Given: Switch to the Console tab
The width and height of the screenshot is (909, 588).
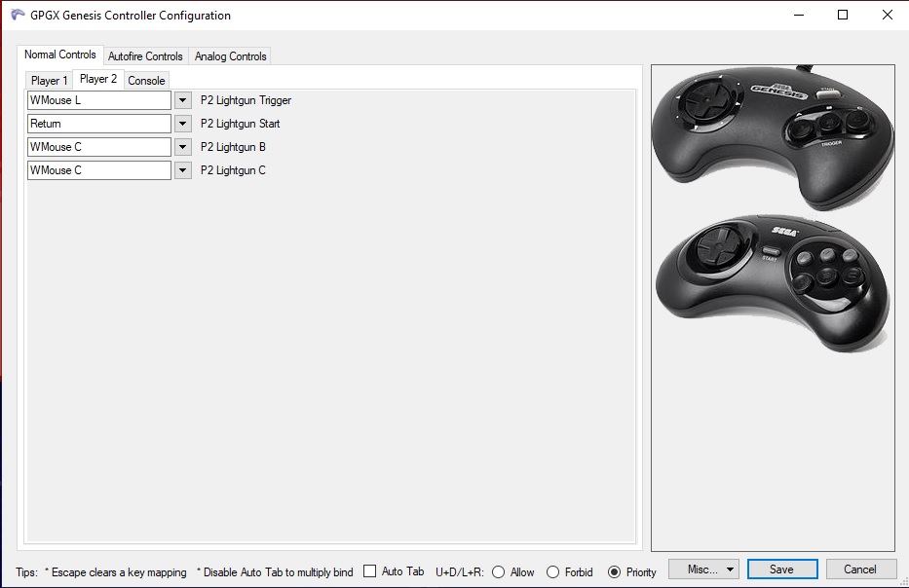Looking at the screenshot, I should (x=147, y=81).
